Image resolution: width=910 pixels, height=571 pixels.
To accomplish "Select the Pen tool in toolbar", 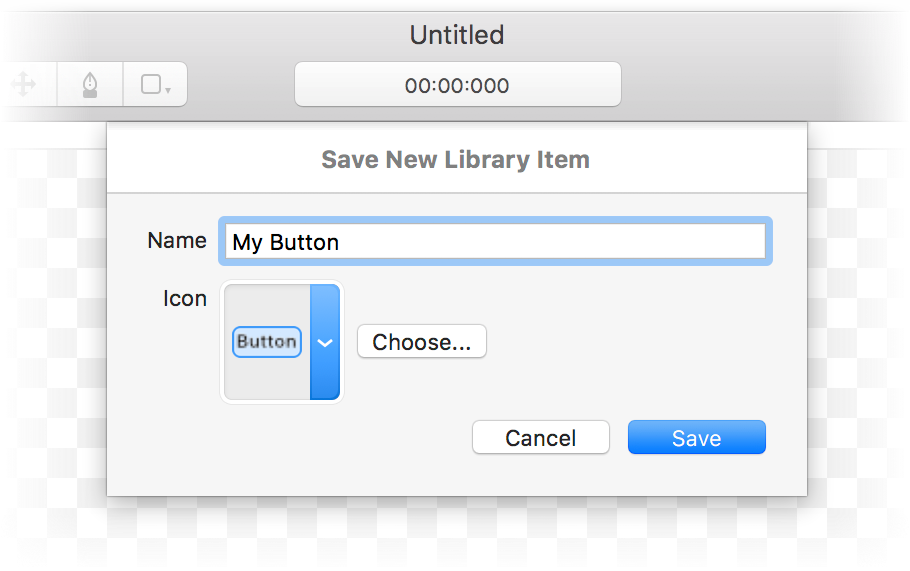I will [x=90, y=85].
